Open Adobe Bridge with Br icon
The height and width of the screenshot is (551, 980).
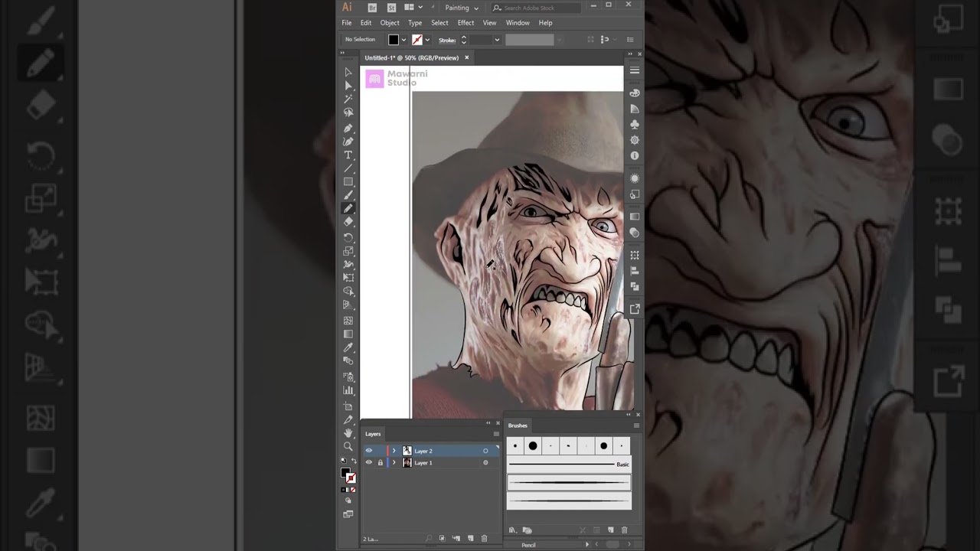tap(373, 8)
